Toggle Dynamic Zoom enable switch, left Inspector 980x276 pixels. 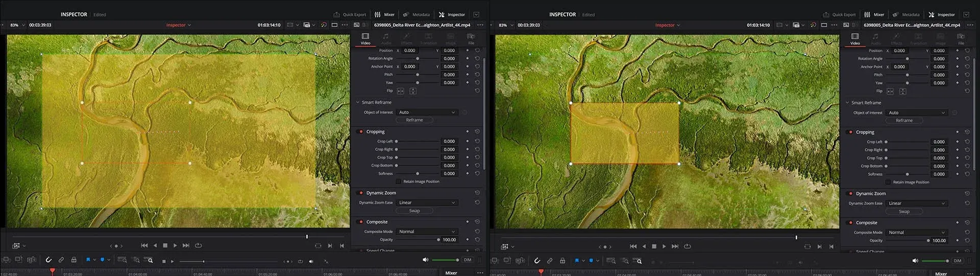click(360, 193)
